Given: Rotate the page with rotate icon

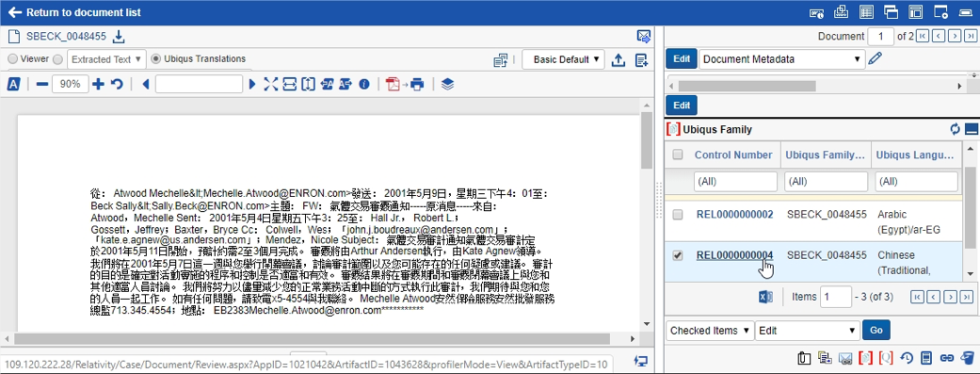Looking at the screenshot, I should 117,84.
